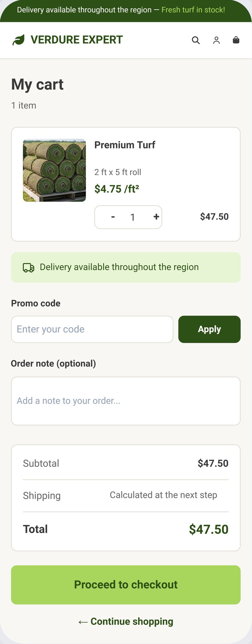Increase quantity with the plus button

click(156, 217)
